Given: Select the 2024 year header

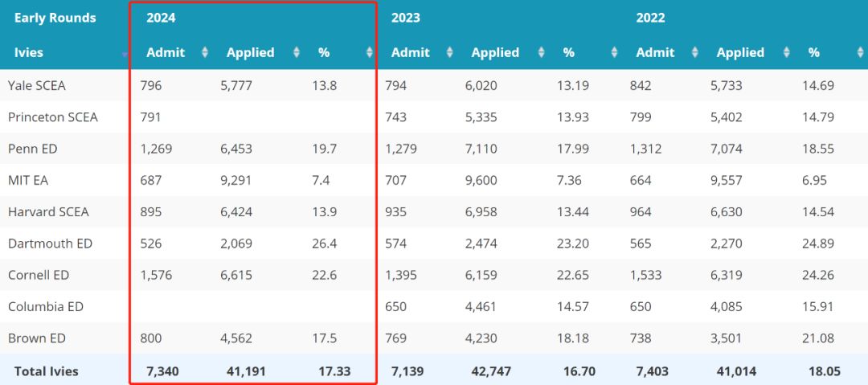Looking at the screenshot, I should (x=161, y=18).
